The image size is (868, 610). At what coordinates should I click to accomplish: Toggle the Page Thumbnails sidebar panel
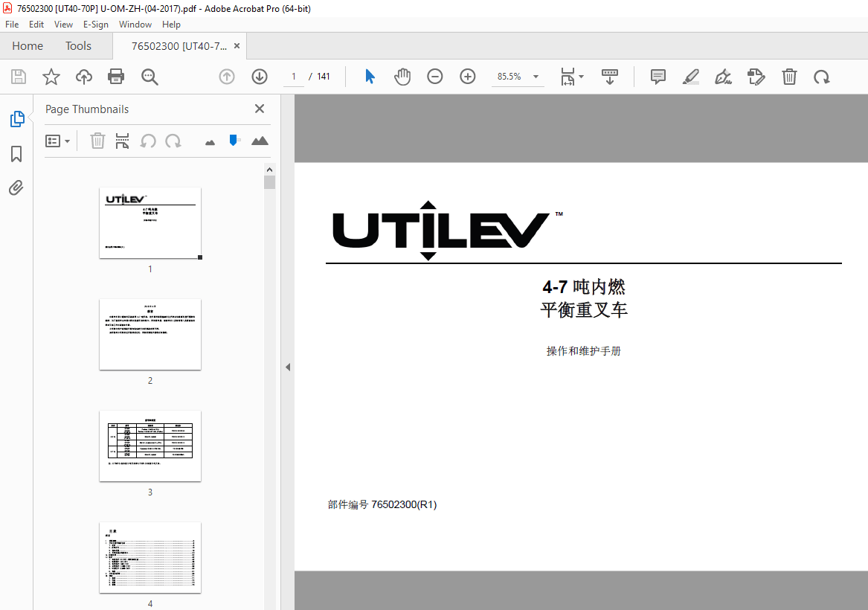(16, 118)
